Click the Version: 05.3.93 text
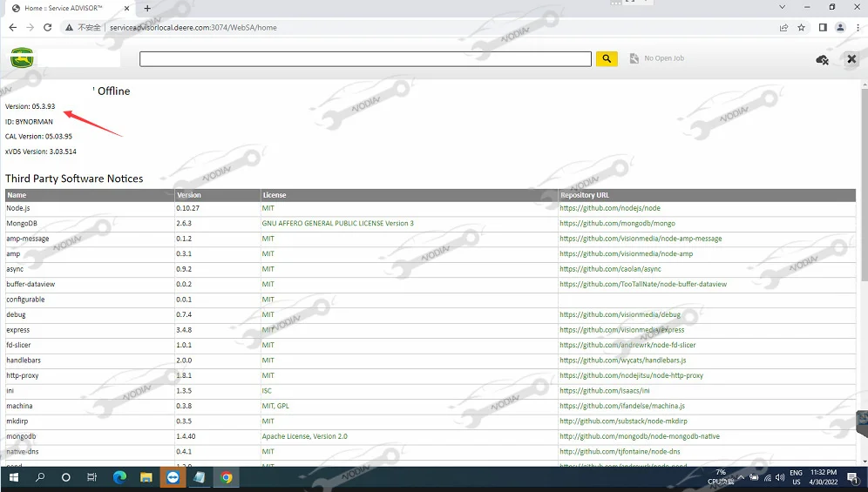The image size is (868, 492). click(x=30, y=106)
